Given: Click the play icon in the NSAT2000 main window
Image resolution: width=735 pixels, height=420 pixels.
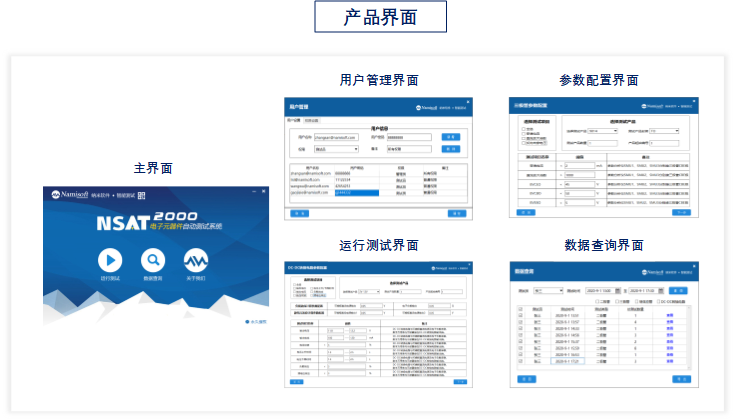Looking at the screenshot, I should 110,260.
